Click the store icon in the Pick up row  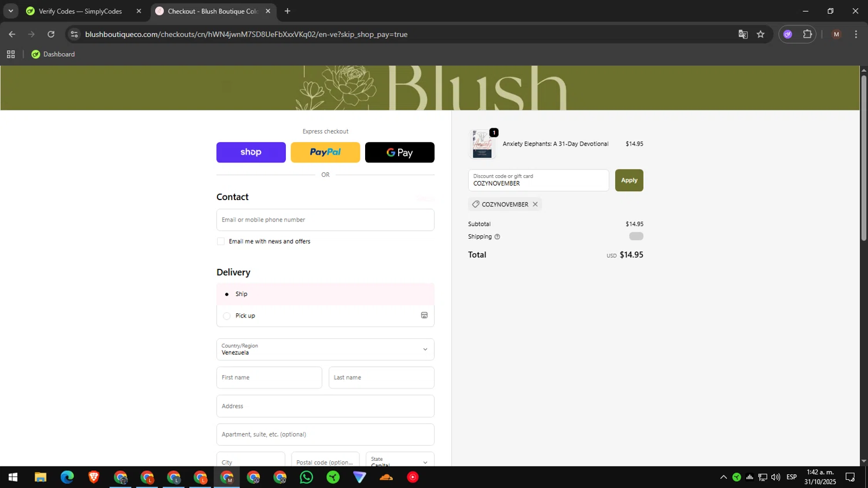(x=424, y=316)
